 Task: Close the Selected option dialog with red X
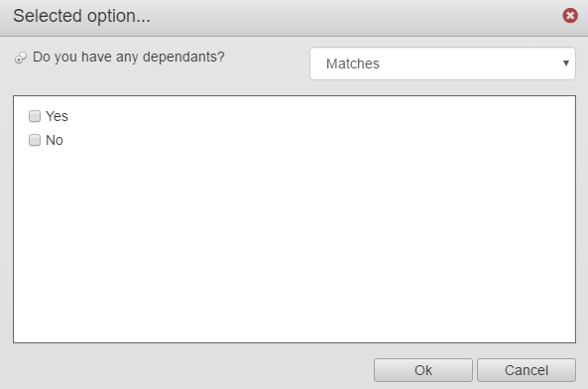(x=570, y=16)
